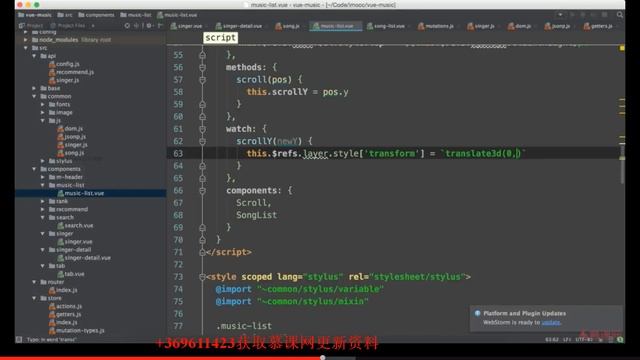Toggle fold marker on line 71 closing script

pyautogui.click(x=202, y=252)
